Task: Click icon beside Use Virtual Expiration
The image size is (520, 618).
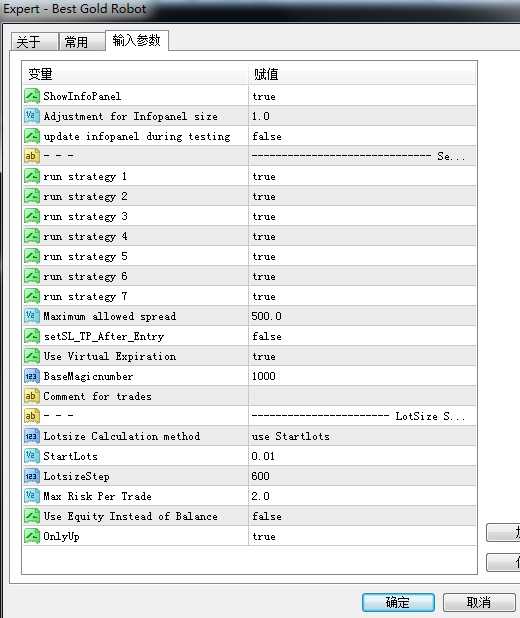Action: [x=32, y=356]
